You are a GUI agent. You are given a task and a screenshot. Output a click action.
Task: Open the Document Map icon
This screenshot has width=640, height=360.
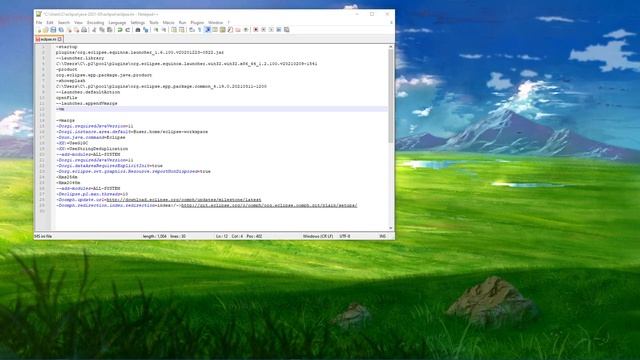point(222,30)
